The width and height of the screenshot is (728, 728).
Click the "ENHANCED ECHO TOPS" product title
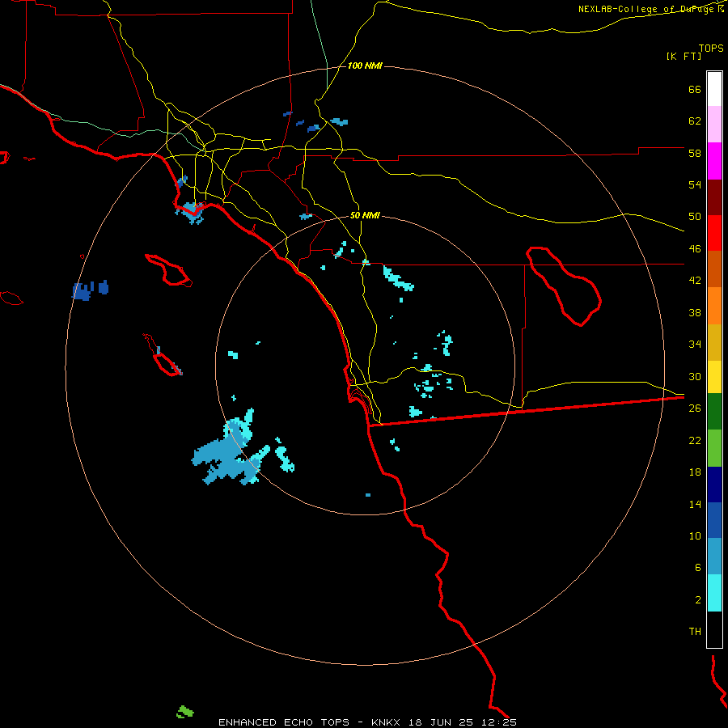click(x=284, y=722)
